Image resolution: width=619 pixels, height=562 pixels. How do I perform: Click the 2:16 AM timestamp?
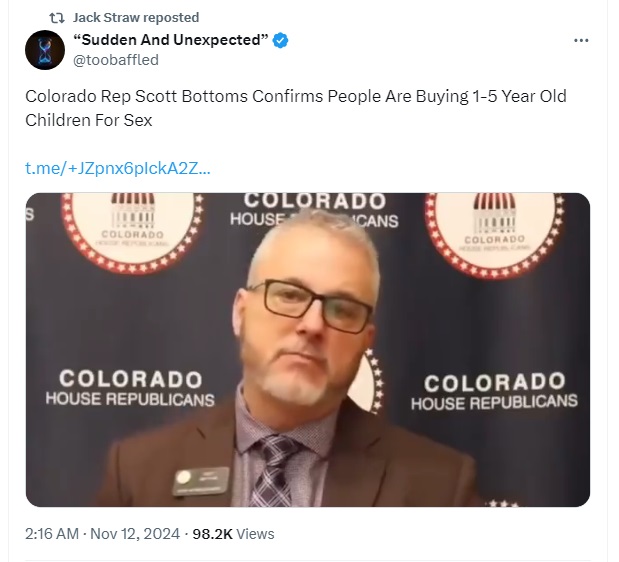(52, 534)
